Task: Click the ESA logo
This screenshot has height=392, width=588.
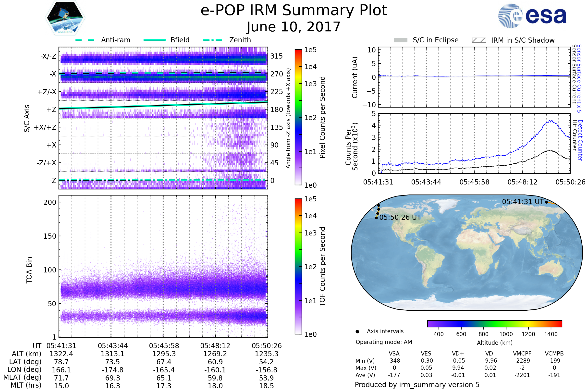Action: 532,16
